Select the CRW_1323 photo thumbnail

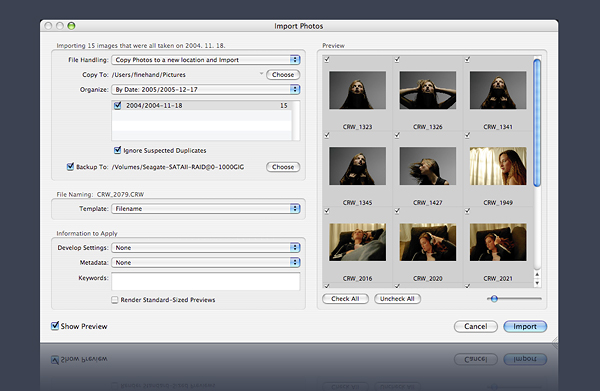357,90
